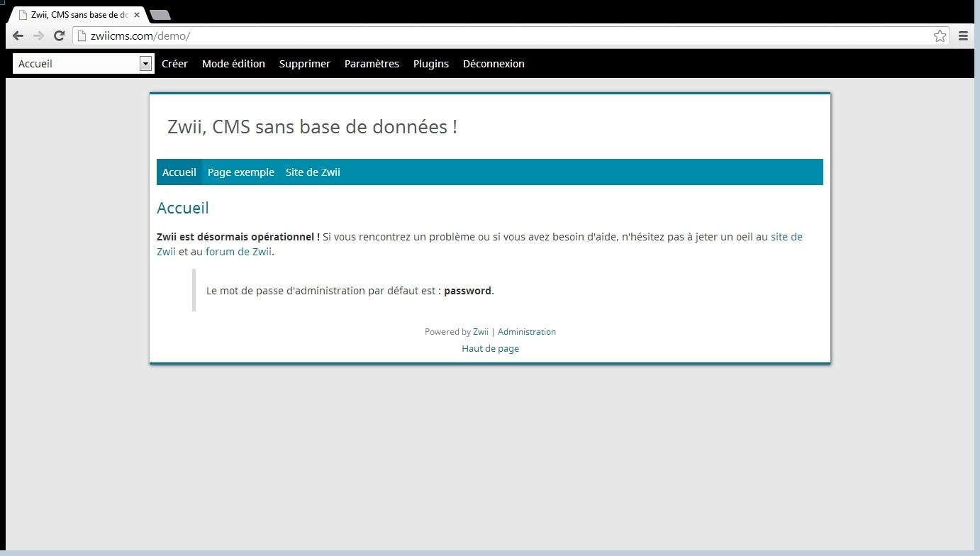Open the Chrome menu icon

click(x=963, y=35)
